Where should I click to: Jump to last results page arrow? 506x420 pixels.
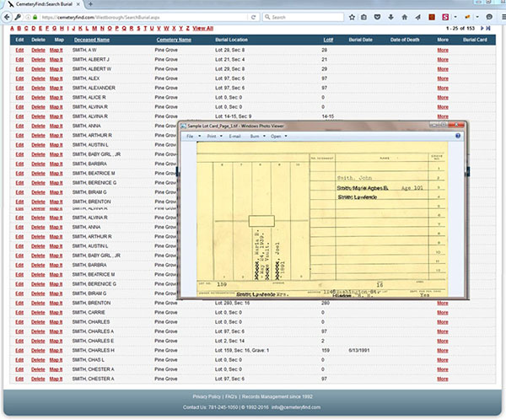tap(488, 29)
